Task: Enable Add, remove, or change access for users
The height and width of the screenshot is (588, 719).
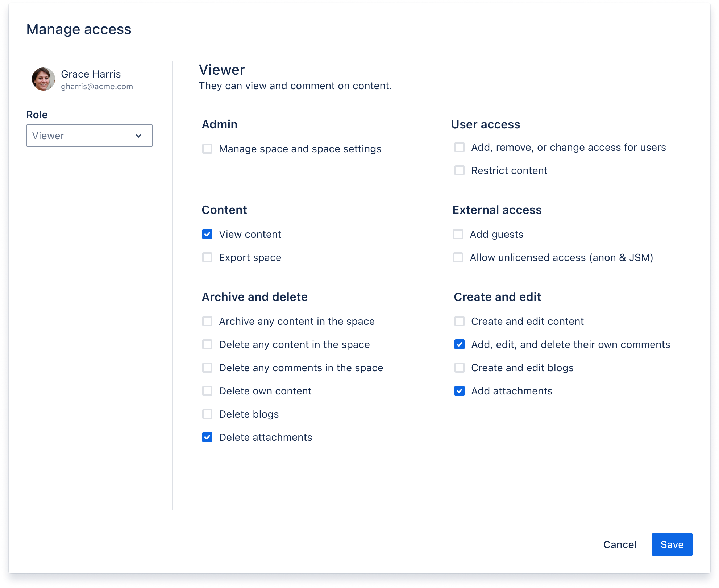Action: click(x=460, y=147)
